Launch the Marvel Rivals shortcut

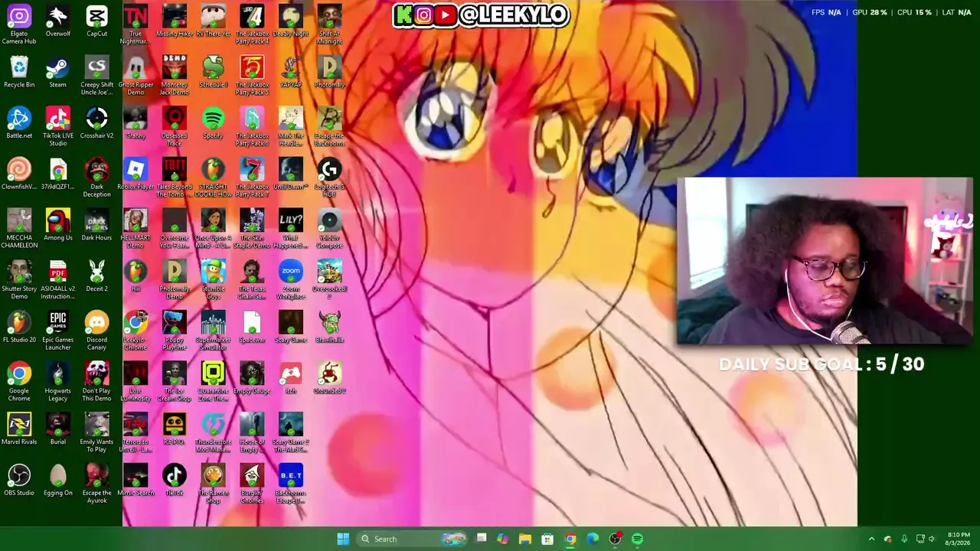pos(19,430)
